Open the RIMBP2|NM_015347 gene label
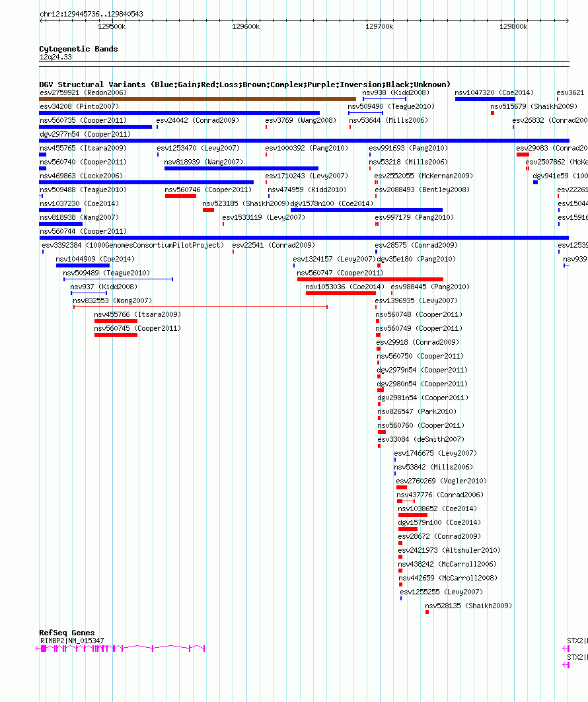588x702 pixels. [x=72, y=641]
